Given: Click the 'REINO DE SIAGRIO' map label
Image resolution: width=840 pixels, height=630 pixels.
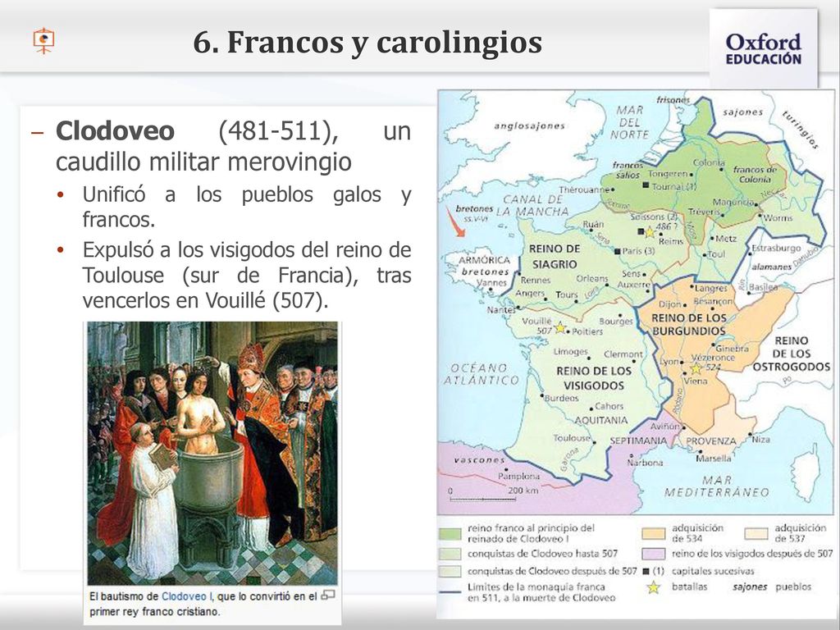Looking at the screenshot, I should (554, 257).
